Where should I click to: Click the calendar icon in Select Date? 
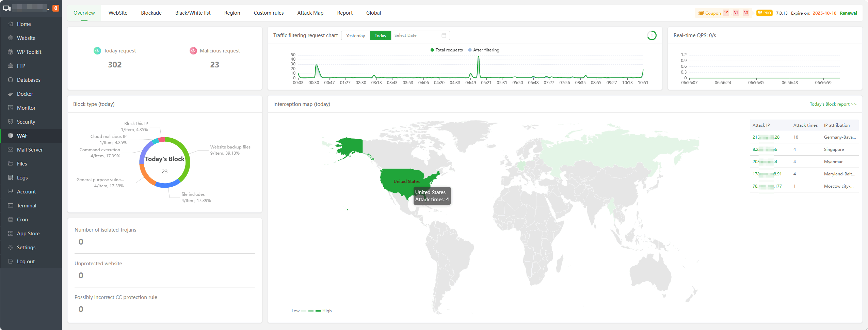tap(444, 35)
